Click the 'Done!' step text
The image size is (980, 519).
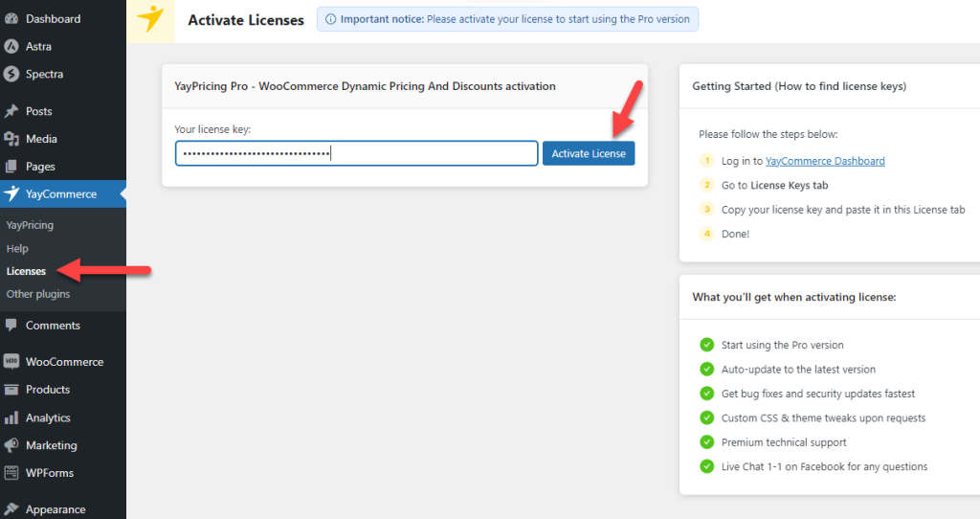[x=736, y=234]
